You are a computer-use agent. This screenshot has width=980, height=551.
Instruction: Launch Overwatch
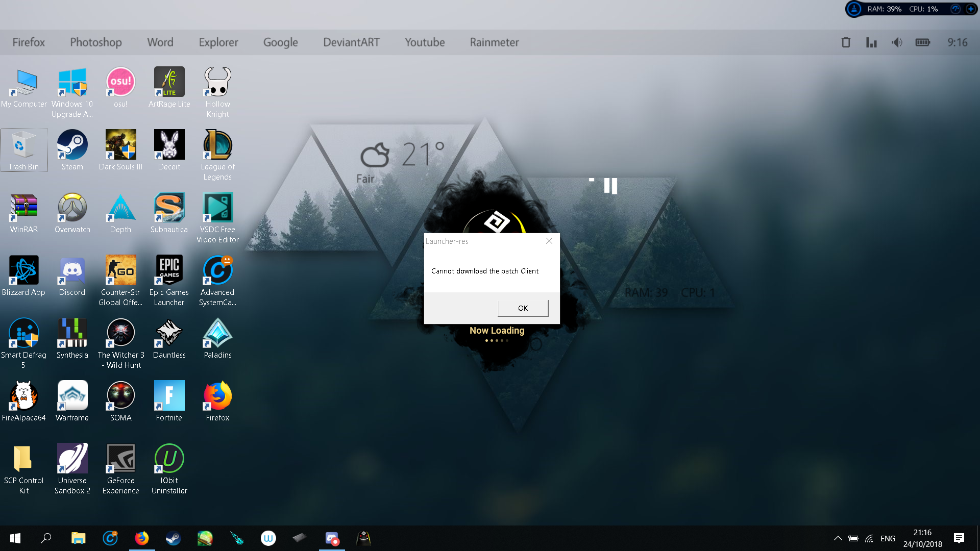pyautogui.click(x=72, y=208)
